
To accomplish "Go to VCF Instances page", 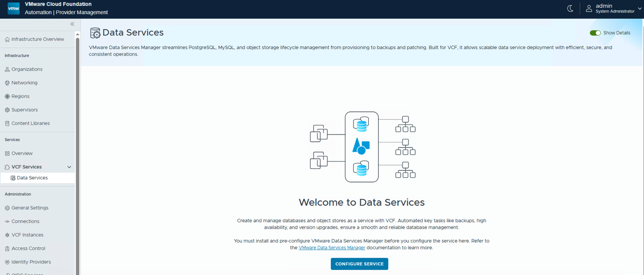I will pyautogui.click(x=27, y=235).
